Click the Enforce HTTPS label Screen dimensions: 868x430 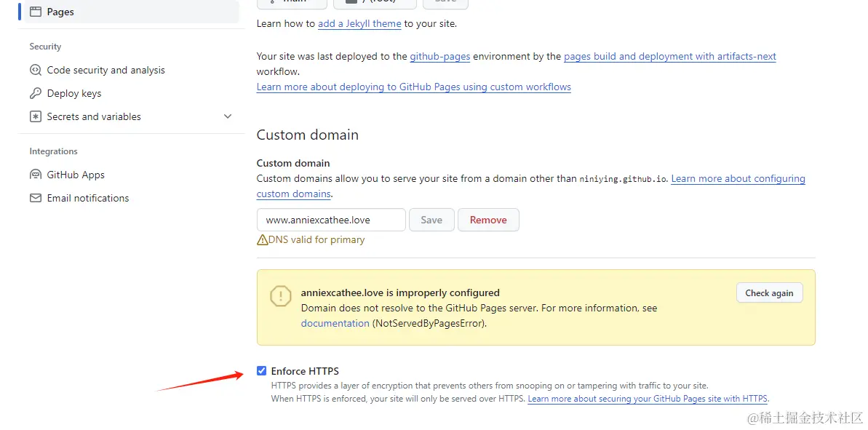click(305, 371)
